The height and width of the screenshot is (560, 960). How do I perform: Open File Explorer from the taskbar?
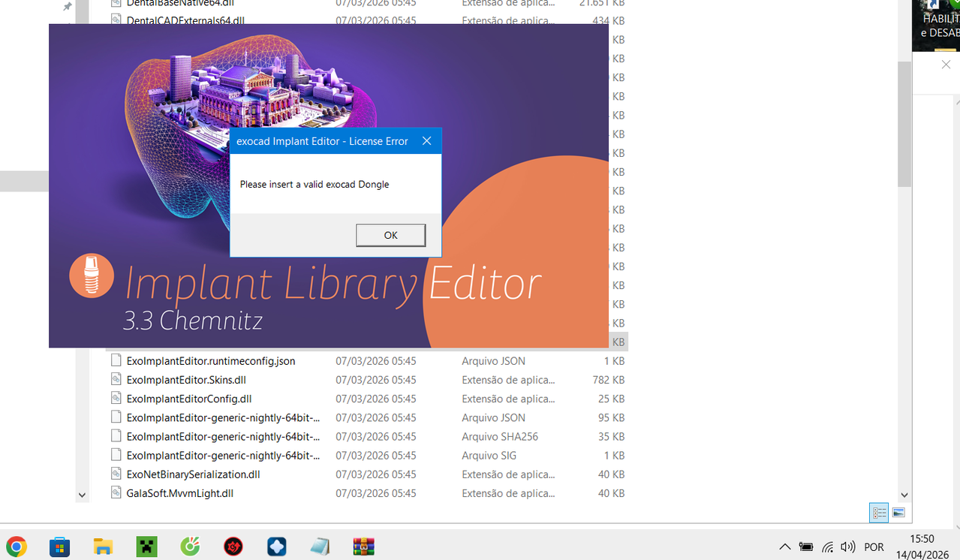tap(103, 546)
